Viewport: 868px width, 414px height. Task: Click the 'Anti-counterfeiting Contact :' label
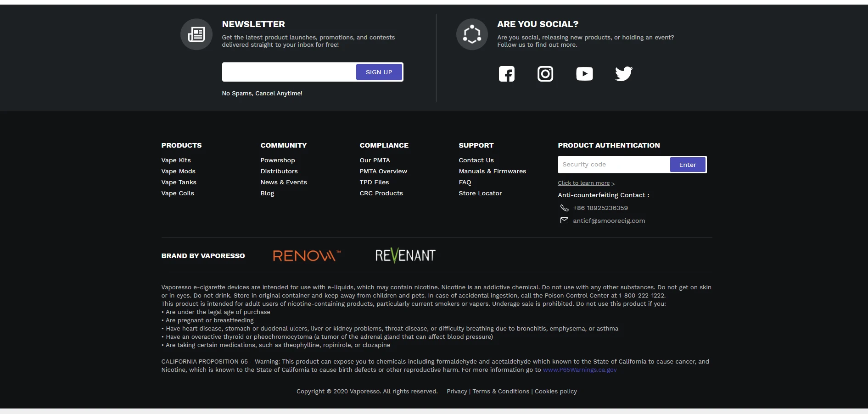pyautogui.click(x=604, y=195)
